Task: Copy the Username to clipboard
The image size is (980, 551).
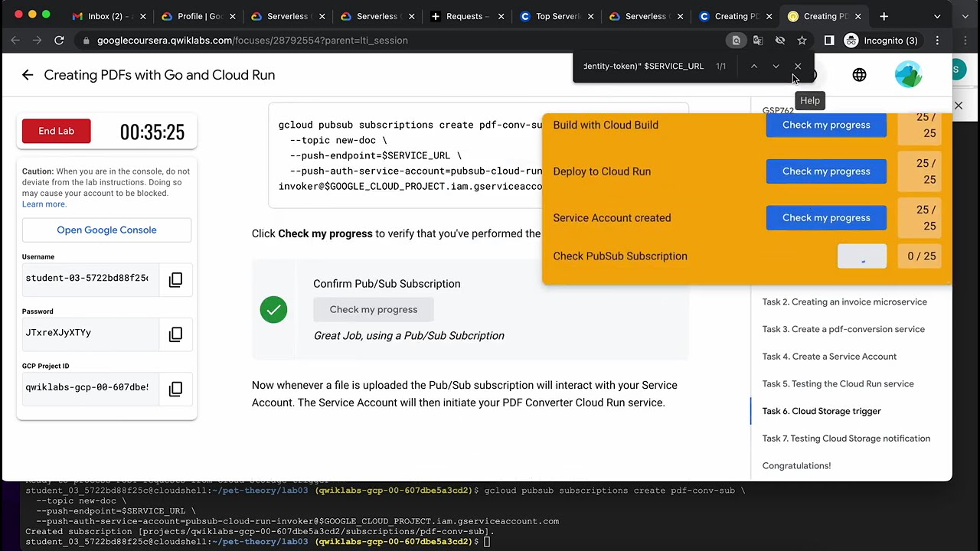Action: tap(175, 279)
